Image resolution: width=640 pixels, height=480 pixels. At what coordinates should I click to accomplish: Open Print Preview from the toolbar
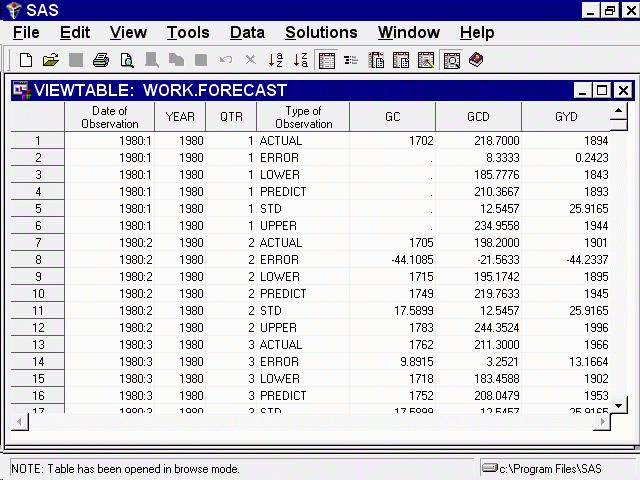click(126, 61)
